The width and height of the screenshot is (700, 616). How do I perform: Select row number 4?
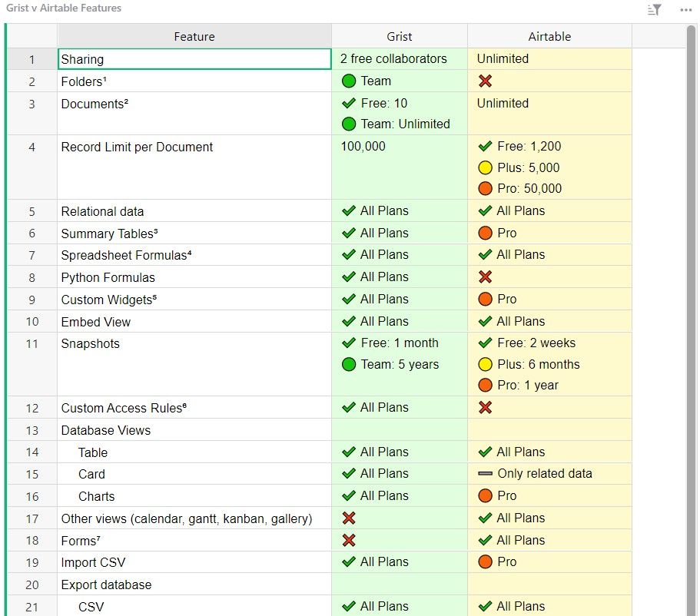[32, 167]
